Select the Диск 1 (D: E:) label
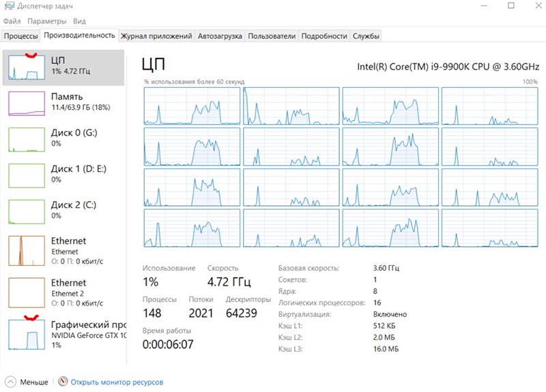The image size is (546, 392). [x=78, y=169]
